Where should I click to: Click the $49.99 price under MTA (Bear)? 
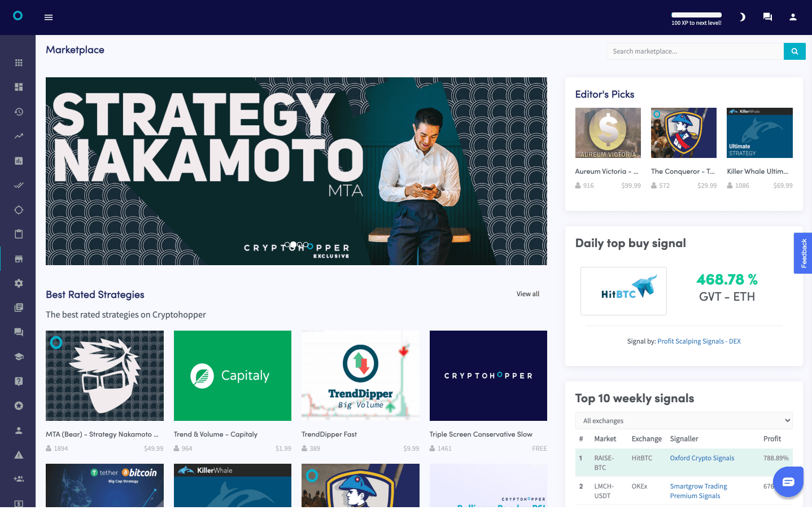click(x=154, y=449)
